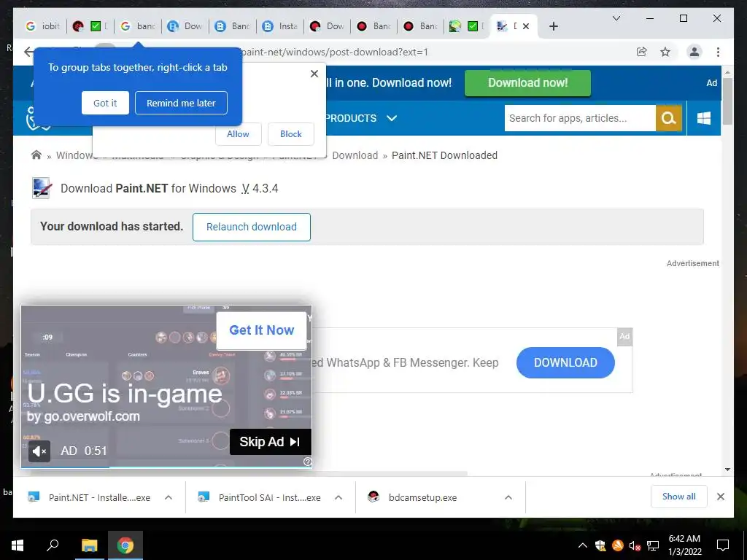Click the orange Avast tray icon
The width and height of the screenshot is (747, 560).
pos(617,545)
